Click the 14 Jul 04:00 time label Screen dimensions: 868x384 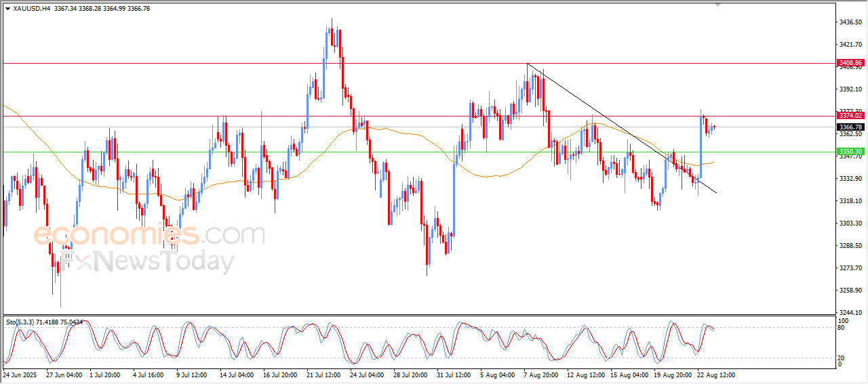pyautogui.click(x=237, y=375)
